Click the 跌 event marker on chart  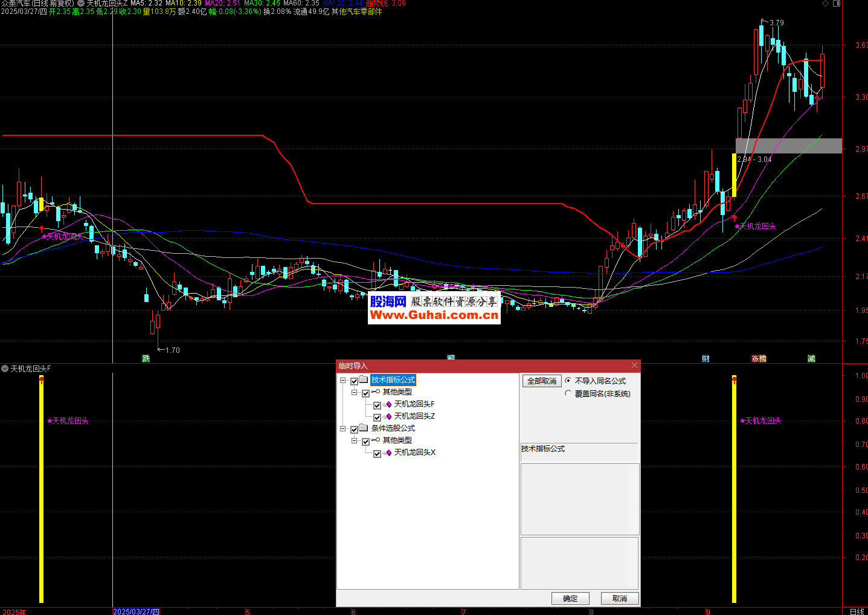(x=146, y=359)
